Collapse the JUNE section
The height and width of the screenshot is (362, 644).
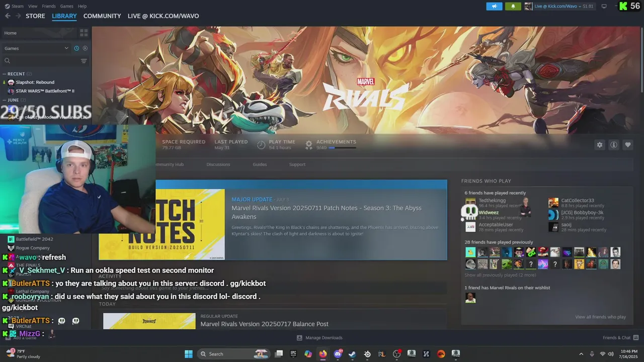[x=14, y=100]
